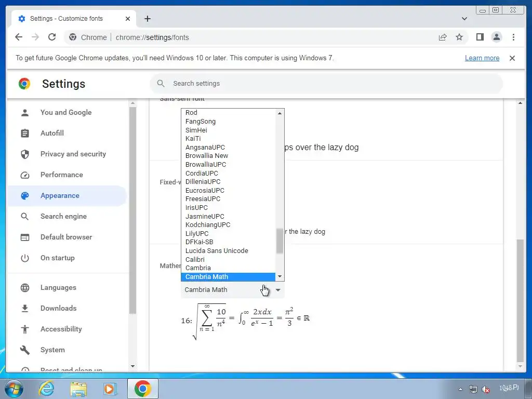Open the tab search chevron

click(464, 19)
